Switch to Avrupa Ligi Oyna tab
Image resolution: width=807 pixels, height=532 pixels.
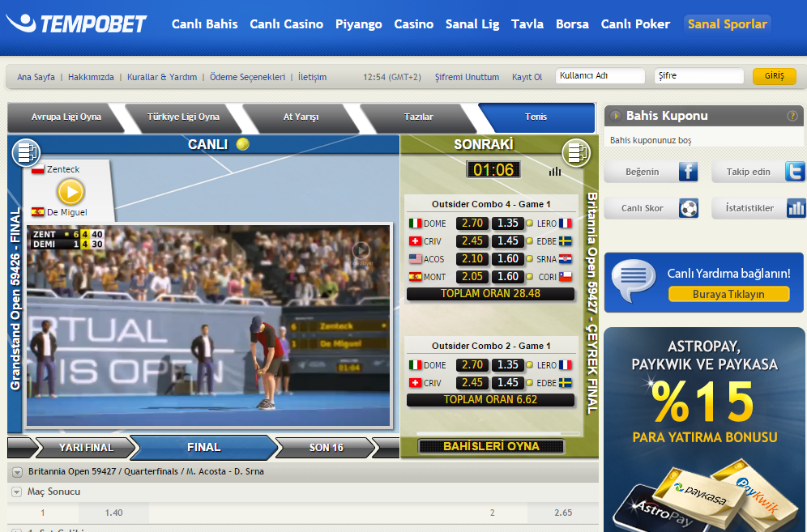coord(66,117)
